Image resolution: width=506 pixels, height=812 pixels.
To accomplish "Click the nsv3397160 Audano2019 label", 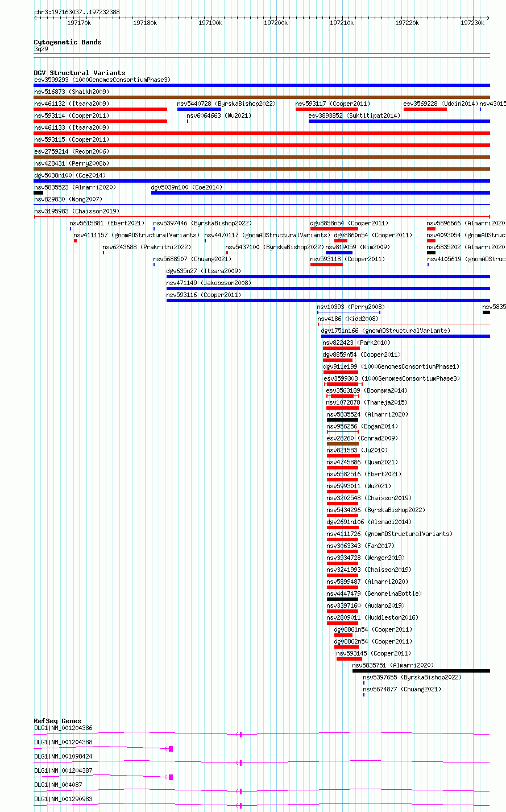I will [x=366, y=605].
